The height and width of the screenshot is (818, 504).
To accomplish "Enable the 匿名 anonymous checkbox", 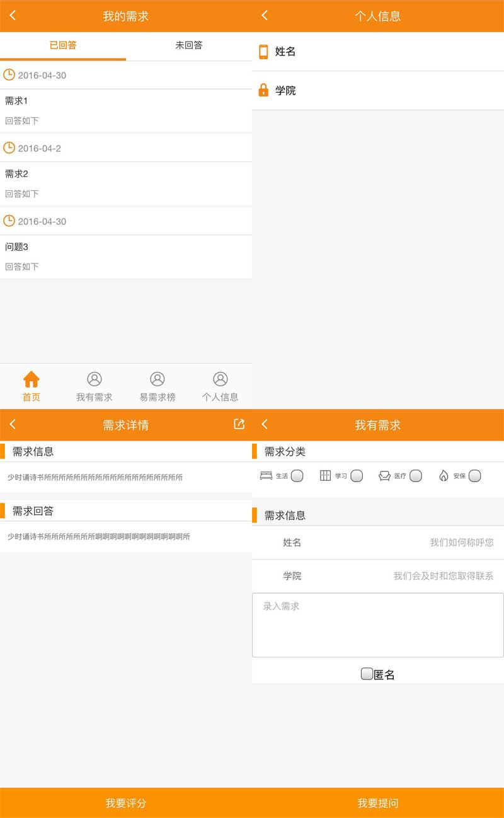I will click(x=367, y=674).
